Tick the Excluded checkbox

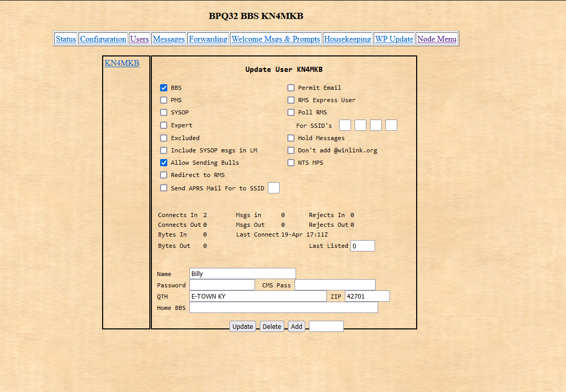click(164, 138)
